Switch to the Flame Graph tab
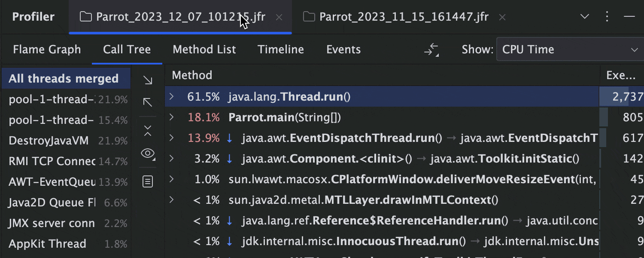The width and height of the screenshot is (644, 258). tap(47, 49)
